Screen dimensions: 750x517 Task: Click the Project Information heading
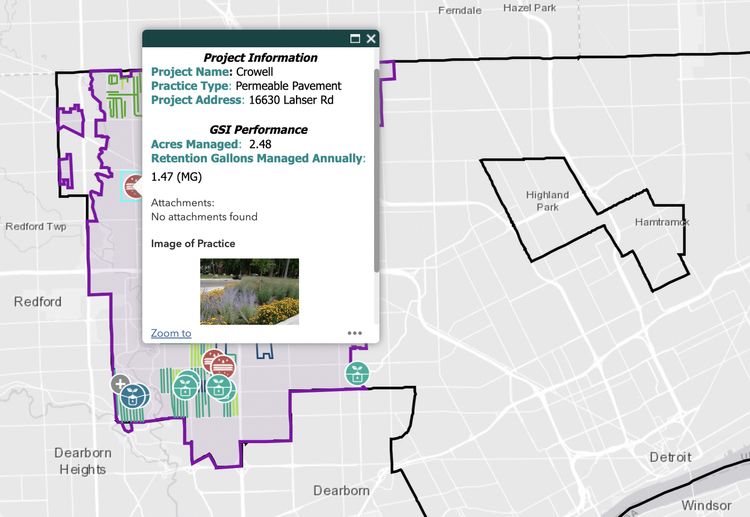[260, 57]
